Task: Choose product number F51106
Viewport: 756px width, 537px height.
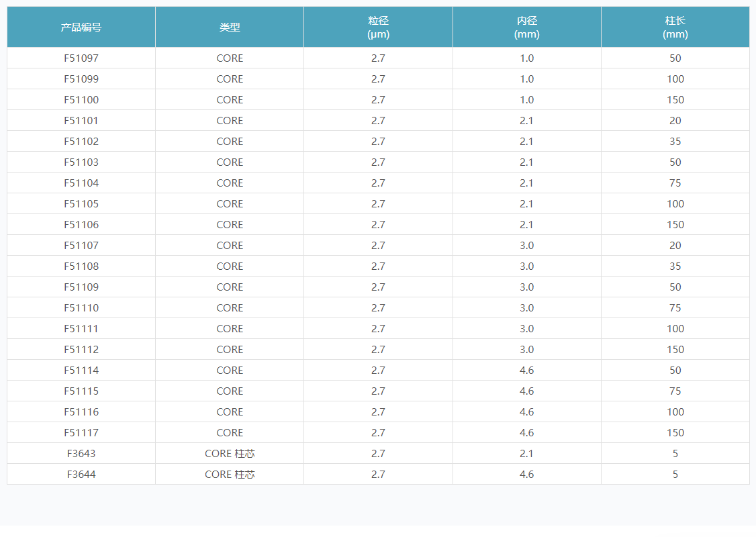Action: coord(81,225)
